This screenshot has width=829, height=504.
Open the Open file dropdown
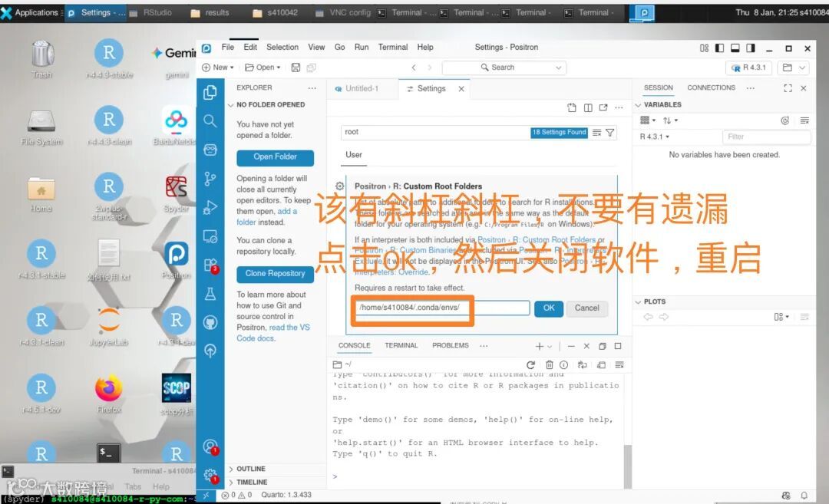pyautogui.click(x=263, y=68)
